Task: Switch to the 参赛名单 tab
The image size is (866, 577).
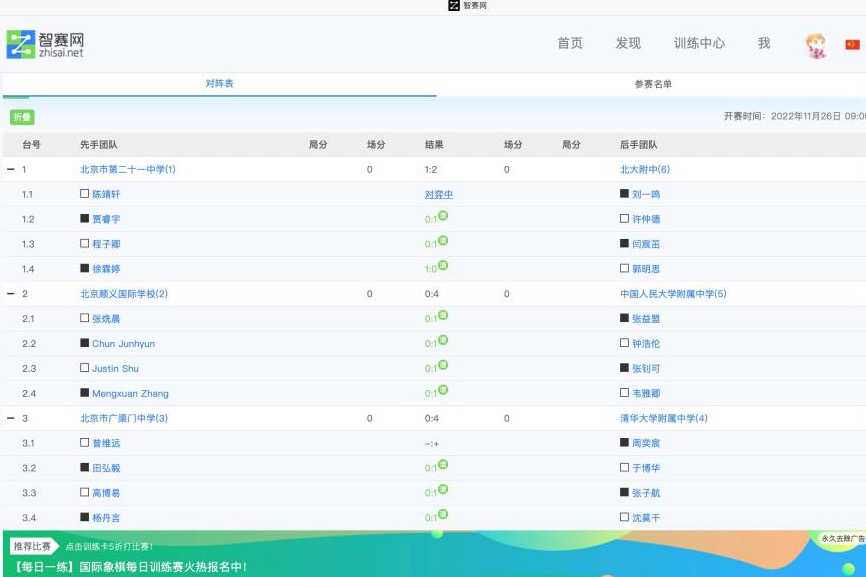Action: pyautogui.click(x=652, y=84)
